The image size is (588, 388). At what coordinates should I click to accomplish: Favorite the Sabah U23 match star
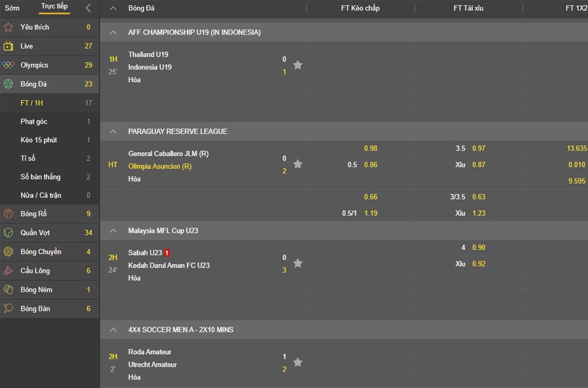298,263
